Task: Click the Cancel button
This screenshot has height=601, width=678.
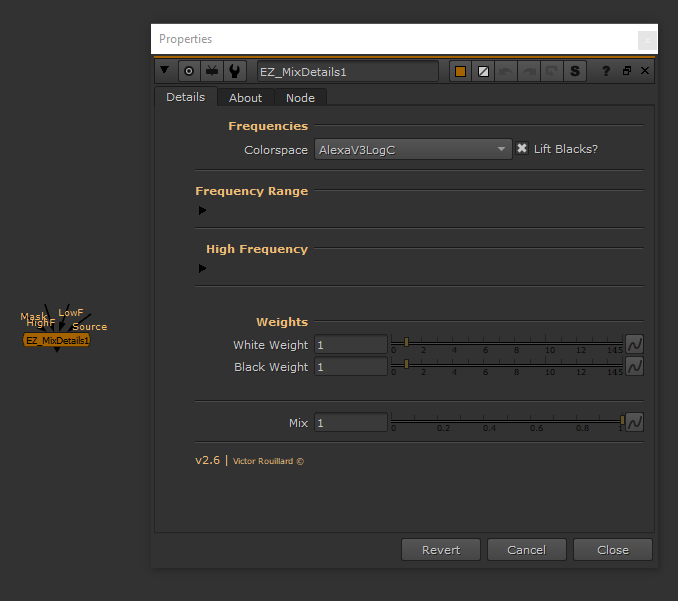Action: tap(526, 549)
